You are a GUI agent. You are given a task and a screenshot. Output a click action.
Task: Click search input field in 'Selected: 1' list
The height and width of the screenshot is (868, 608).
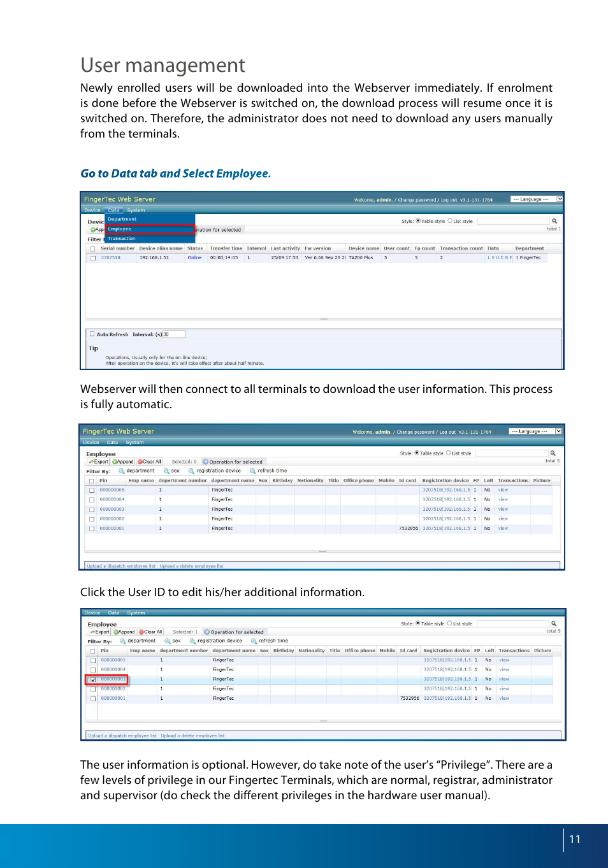[x=513, y=623]
